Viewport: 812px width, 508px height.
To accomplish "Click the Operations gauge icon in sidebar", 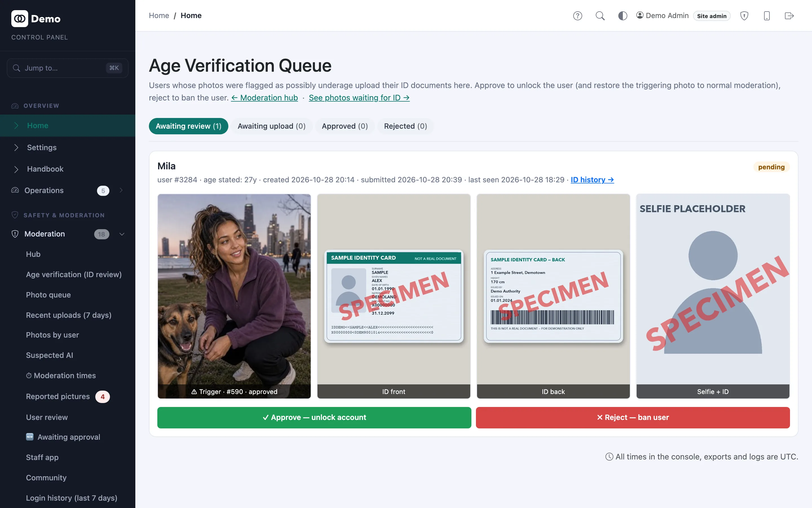I will (x=15, y=190).
